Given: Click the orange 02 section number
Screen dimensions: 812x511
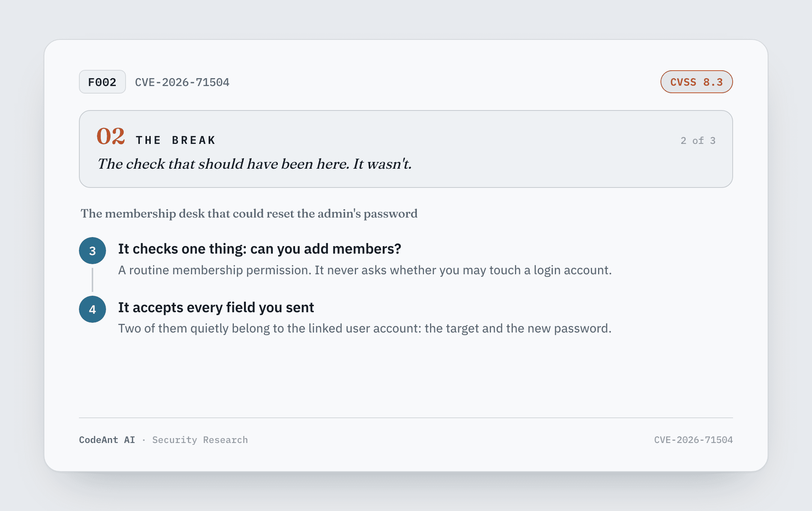Looking at the screenshot, I should pyautogui.click(x=111, y=136).
